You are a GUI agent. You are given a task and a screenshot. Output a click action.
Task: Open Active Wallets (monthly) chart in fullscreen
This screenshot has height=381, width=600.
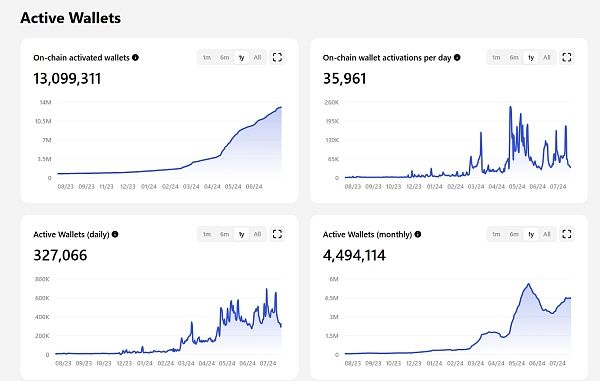click(567, 234)
